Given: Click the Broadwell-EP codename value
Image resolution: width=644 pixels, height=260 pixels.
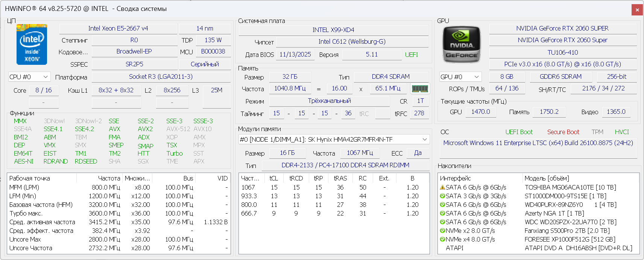Looking at the screenshot, I should coord(134,51).
